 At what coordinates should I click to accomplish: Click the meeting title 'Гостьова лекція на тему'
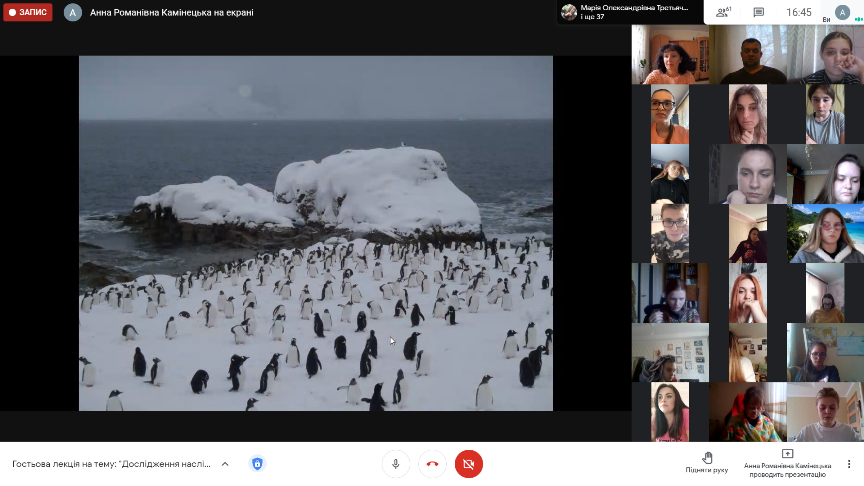111,464
